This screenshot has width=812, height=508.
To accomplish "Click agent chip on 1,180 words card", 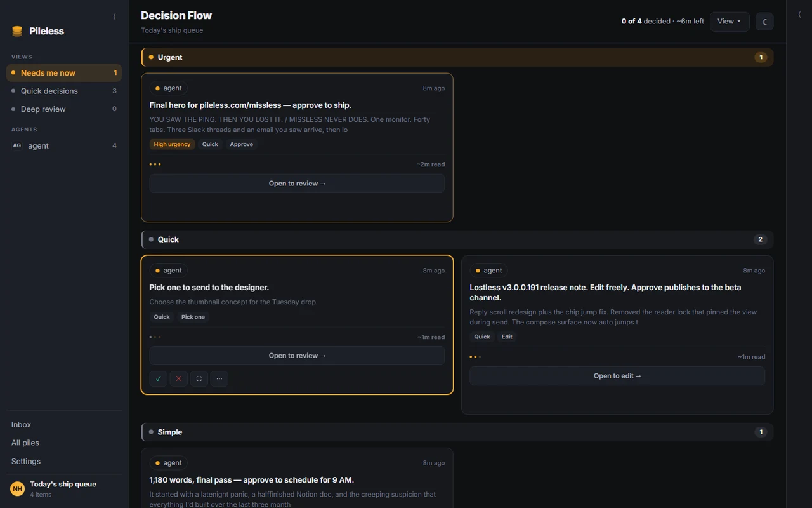I will coord(169,463).
